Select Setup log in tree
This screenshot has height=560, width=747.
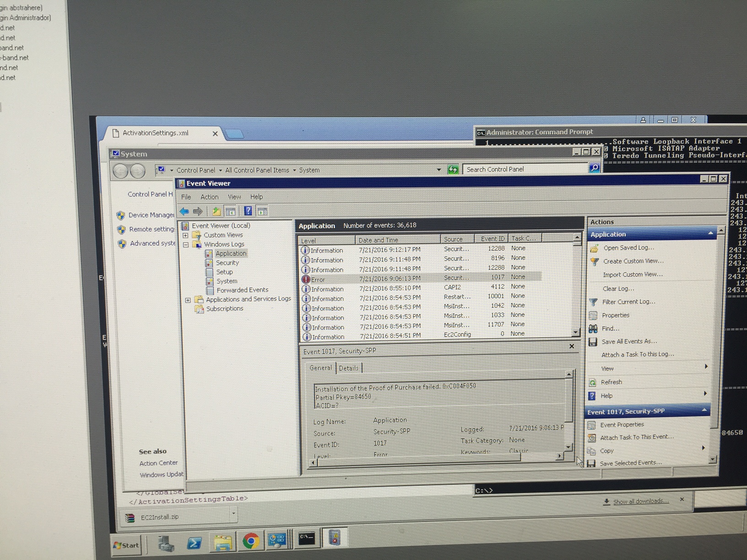[224, 272]
